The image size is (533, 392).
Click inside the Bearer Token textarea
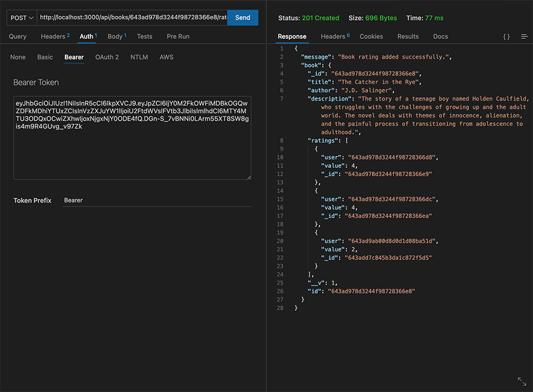[132, 138]
